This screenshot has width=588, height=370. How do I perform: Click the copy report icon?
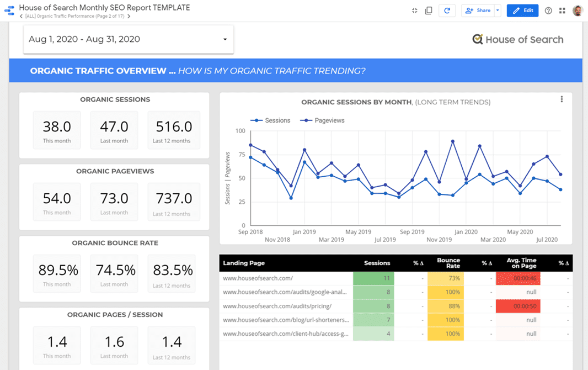(428, 10)
